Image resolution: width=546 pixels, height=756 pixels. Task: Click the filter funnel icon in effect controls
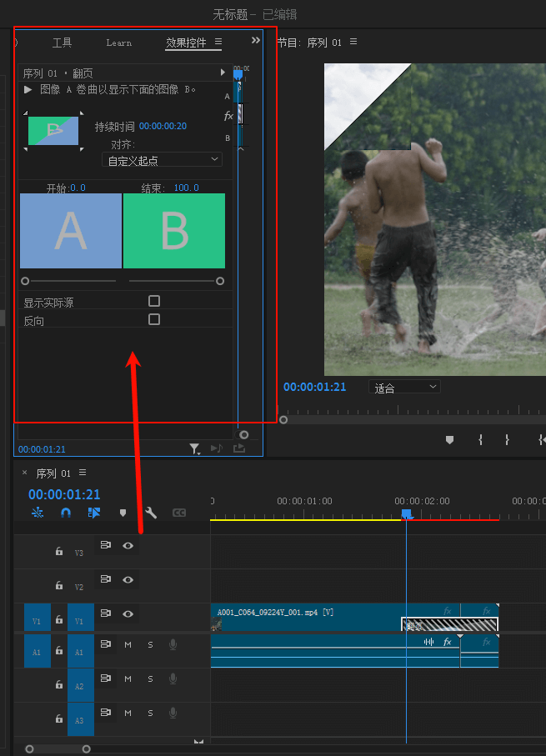point(194,448)
